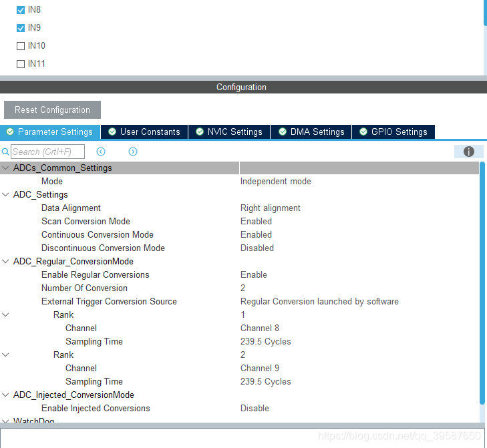Image resolution: width=487 pixels, height=448 pixels.
Task: Collapse the ADC_Settings group
Action: 5,195
